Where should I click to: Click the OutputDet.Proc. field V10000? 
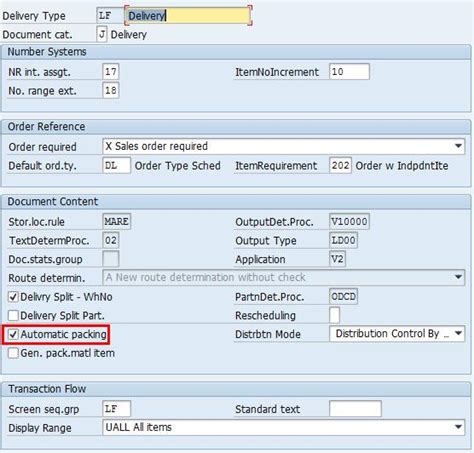[x=349, y=221]
